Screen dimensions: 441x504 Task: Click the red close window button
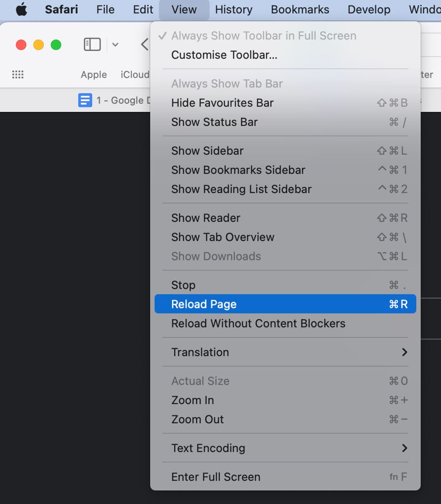(x=21, y=45)
